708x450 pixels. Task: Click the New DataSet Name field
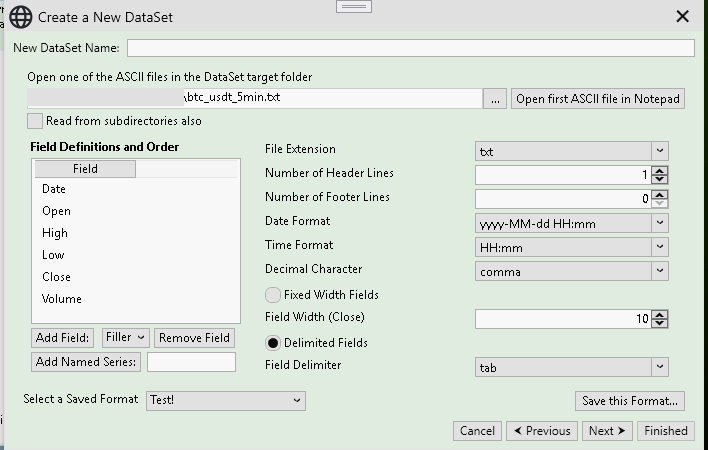click(410, 48)
